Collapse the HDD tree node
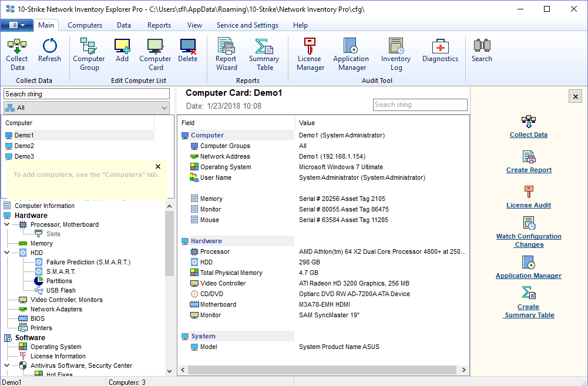 coord(6,253)
